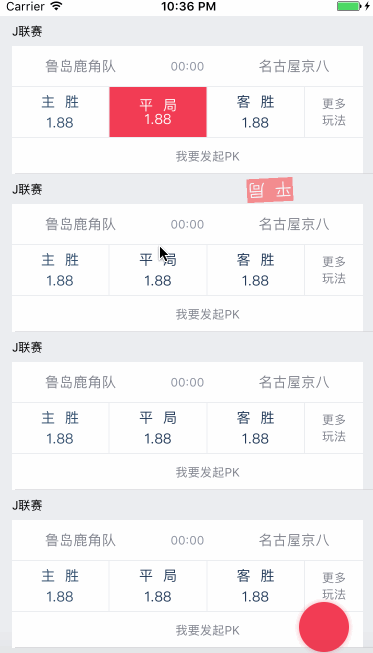Select 平局 1.88 in the second match
373x653 pixels.
coord(158,270)
